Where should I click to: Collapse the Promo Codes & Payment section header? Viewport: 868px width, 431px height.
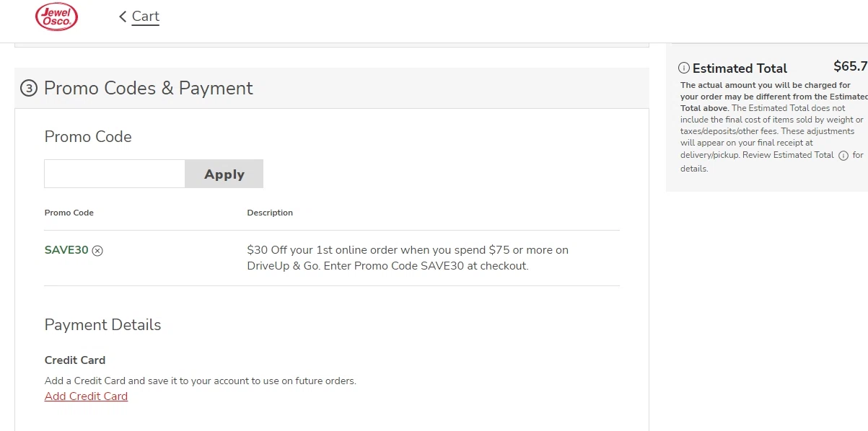(148, 89)
